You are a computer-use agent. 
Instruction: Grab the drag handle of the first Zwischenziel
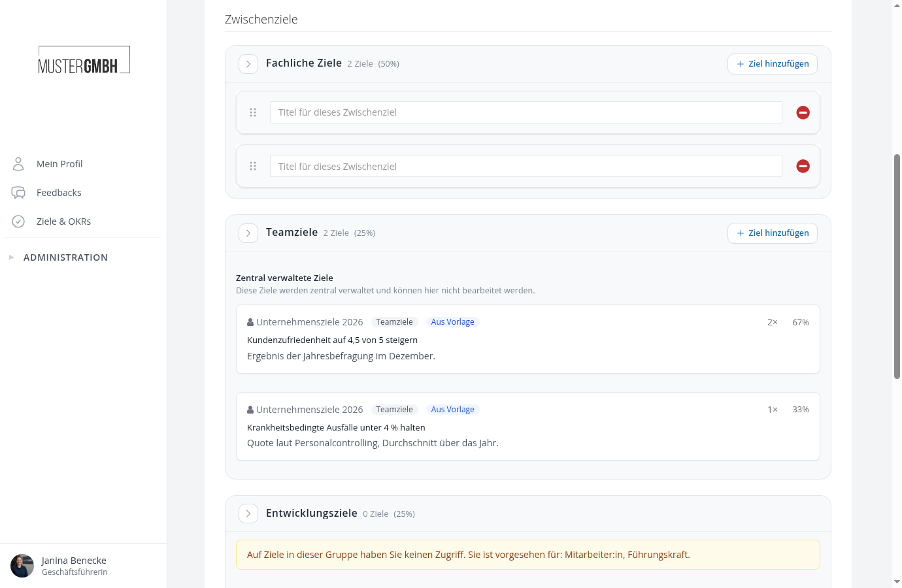pos(253,112)
